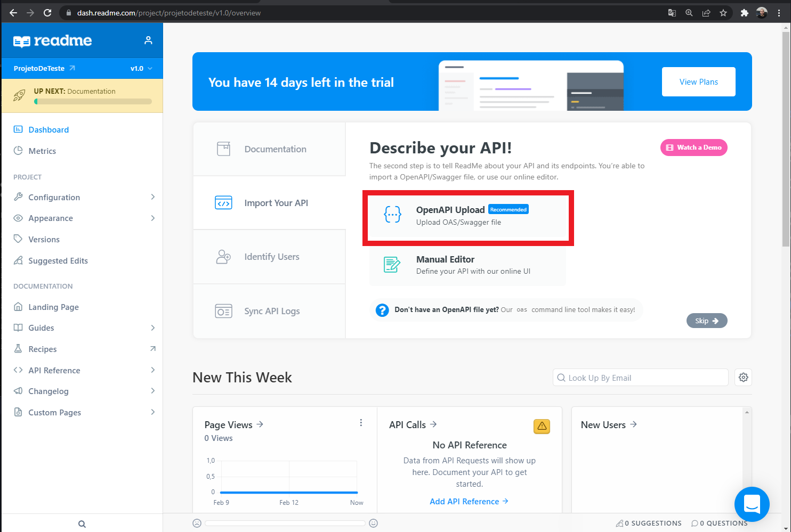Expand the Guides chevron
791x532 pixels.
click(x=153, y=328)
